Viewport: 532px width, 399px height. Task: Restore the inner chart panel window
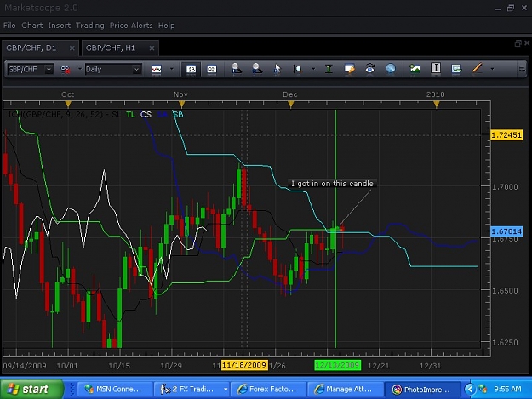[518, 43]
